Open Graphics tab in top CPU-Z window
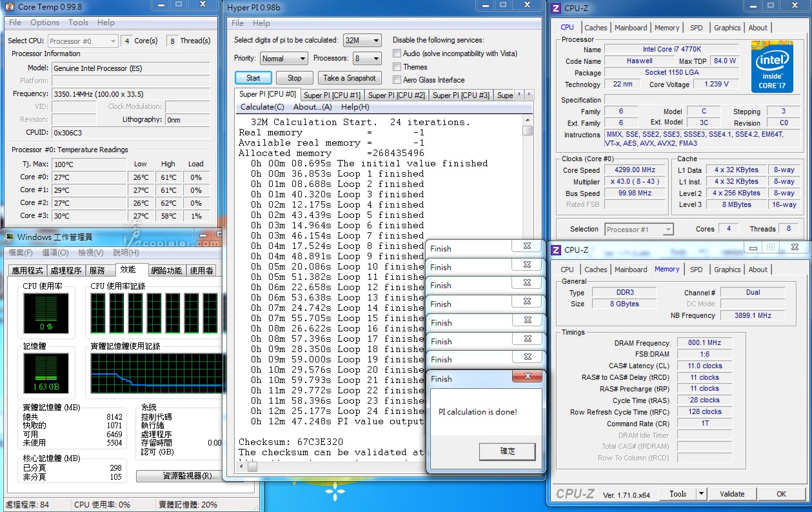The image size is (812, 512). pos(728,28)
